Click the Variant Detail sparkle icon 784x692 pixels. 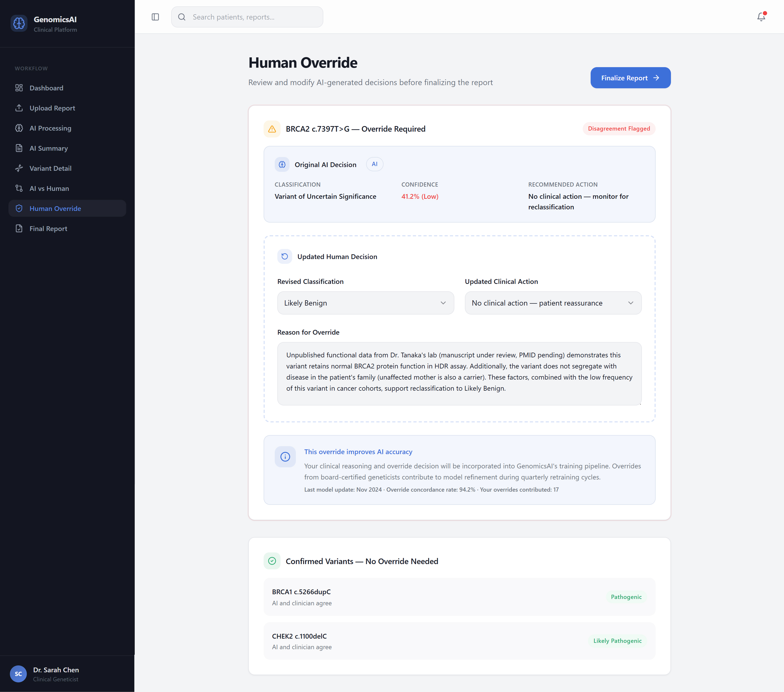pyautogui.click(x=19, y=168)
